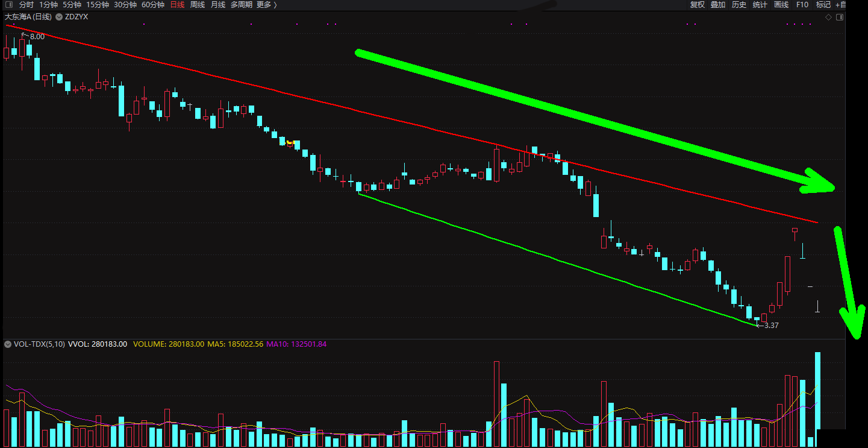Click the VVOL: 280183.00 value

[98, 344]
